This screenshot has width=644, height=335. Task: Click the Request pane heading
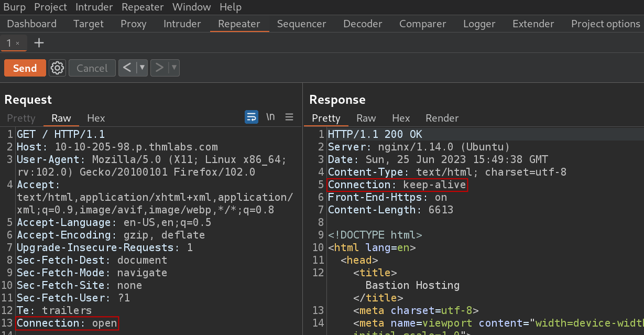pos(28,100)
